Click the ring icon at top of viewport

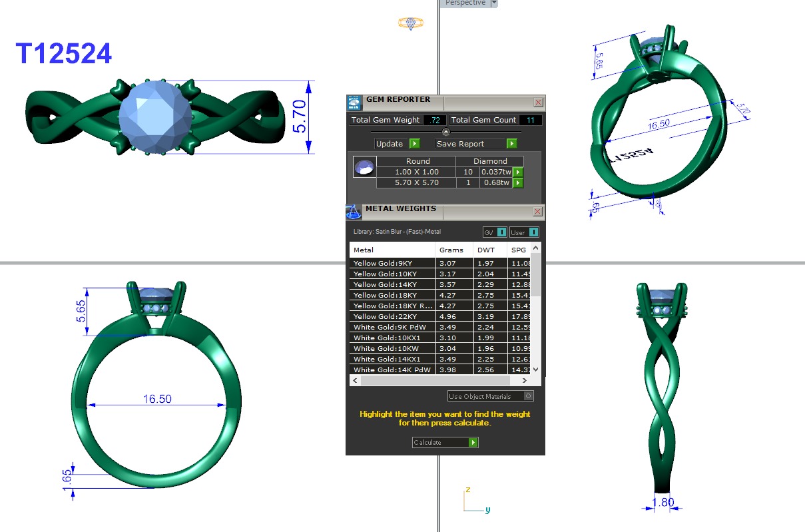411,23
